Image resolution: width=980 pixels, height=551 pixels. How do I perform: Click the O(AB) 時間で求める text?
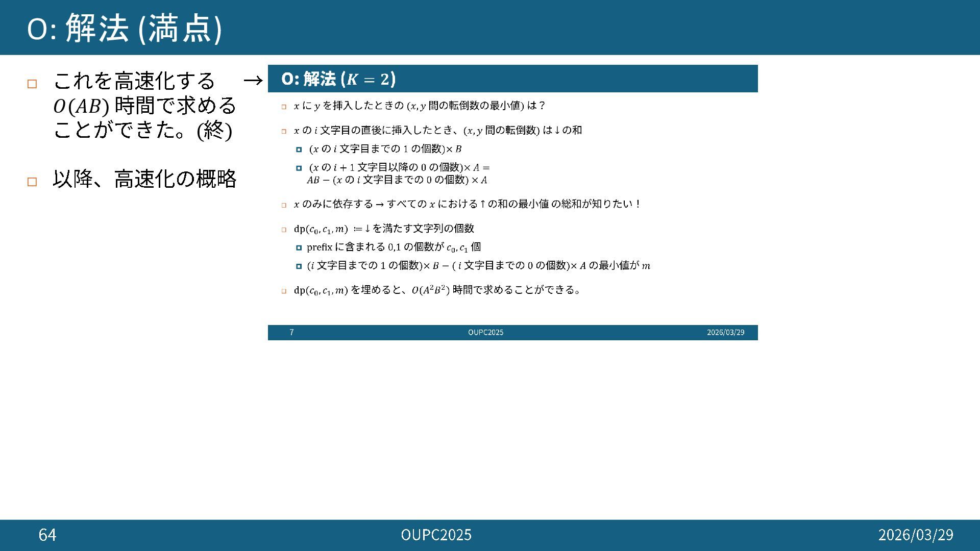point(144,106)
